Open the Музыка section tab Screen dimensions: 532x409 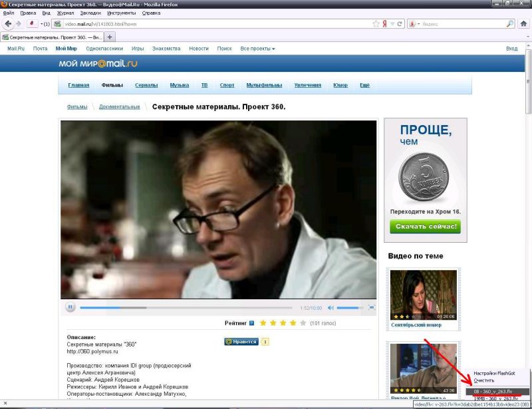(x=179, y=85)
